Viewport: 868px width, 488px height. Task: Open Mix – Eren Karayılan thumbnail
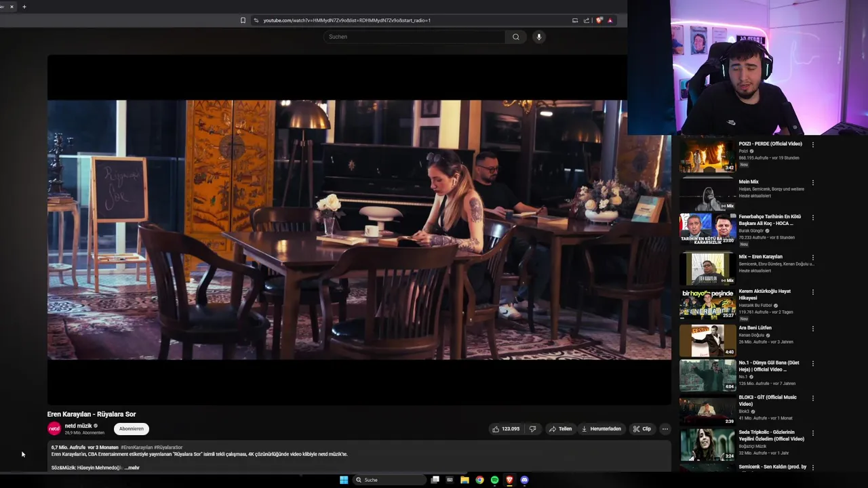pos(707,269)
